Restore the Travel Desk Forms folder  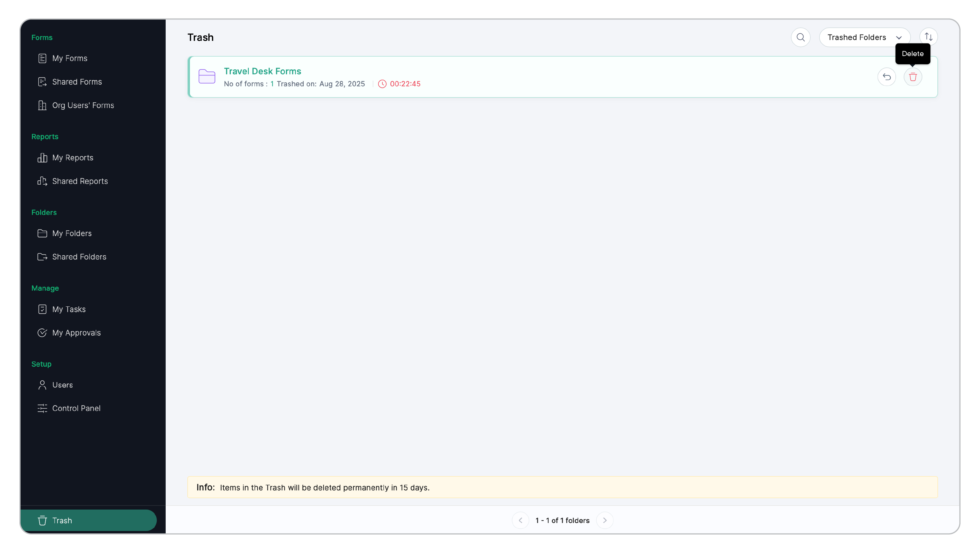point(886,77)
